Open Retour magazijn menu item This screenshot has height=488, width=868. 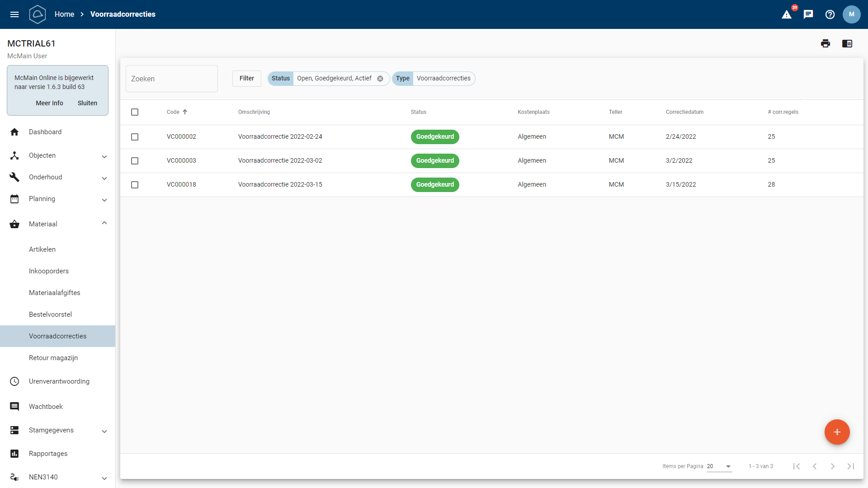tap(53, 358)
